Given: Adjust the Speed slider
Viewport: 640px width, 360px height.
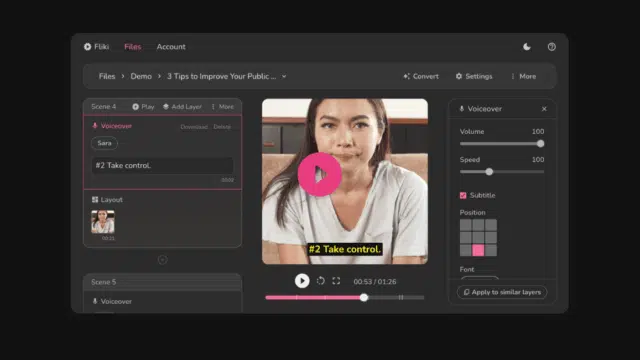Looking at the screenshot, I should point(502,172).
